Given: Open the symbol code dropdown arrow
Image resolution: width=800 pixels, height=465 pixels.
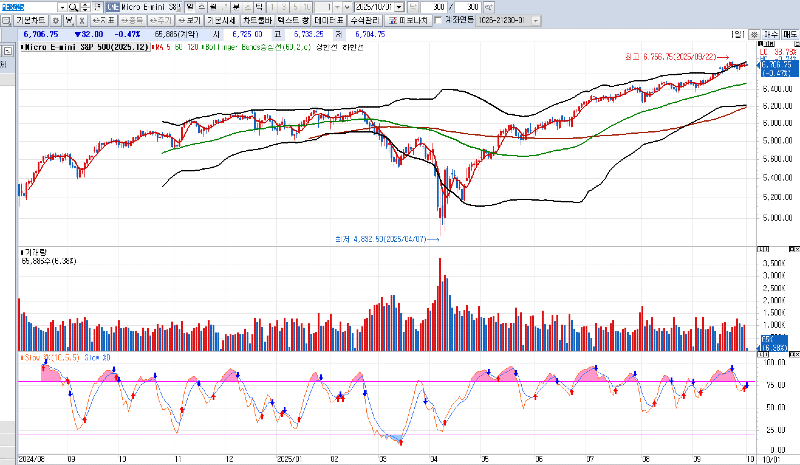Looking at the screenshot, I should click(x=64, y=7).
